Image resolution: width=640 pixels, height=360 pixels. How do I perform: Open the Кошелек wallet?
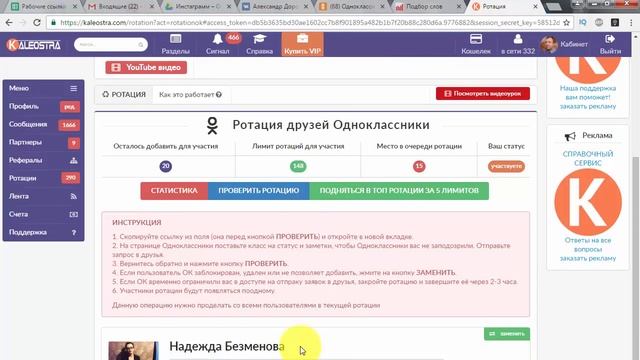(476, 44)
